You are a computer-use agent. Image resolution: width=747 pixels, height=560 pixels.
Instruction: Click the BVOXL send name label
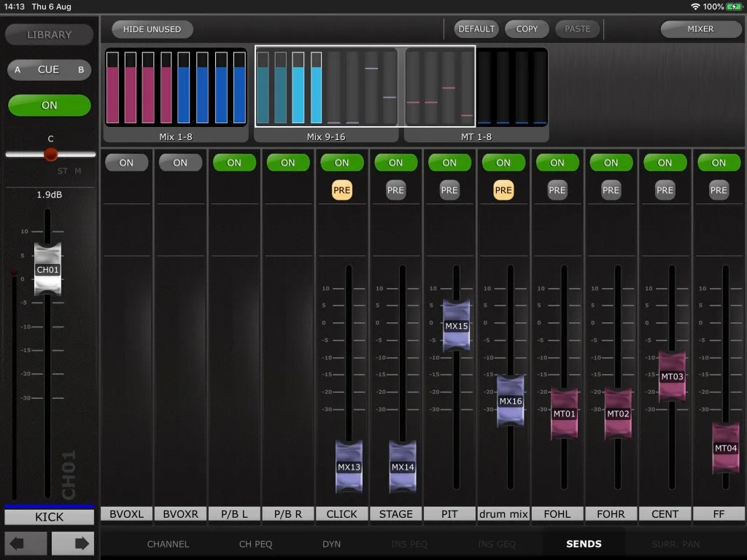pyautogui.click(x=126, y=514)
